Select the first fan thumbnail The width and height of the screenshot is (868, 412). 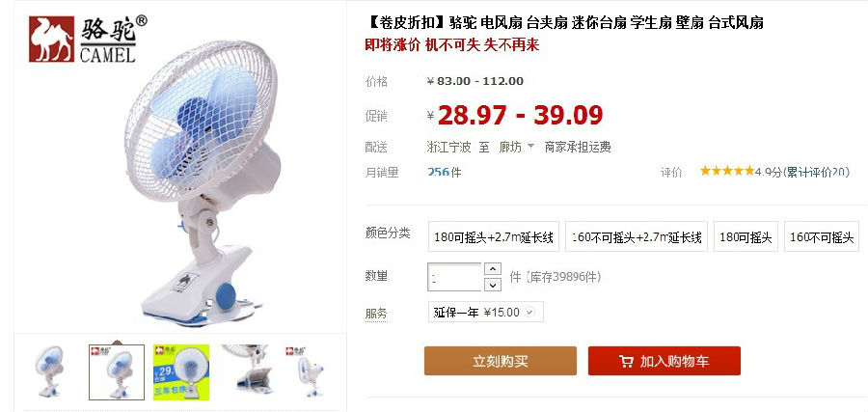(x=50, y=371)
